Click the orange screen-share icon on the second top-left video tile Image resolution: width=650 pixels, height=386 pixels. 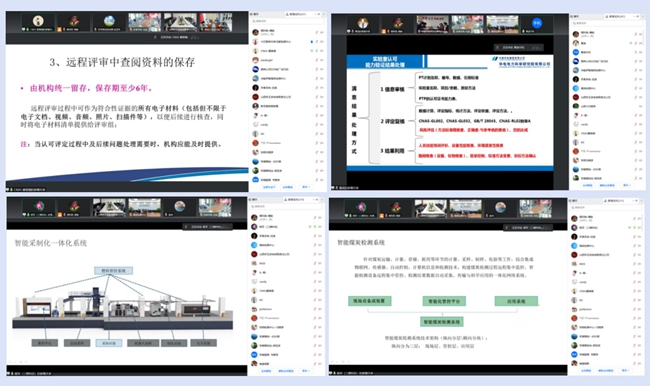tap(59, 29)
